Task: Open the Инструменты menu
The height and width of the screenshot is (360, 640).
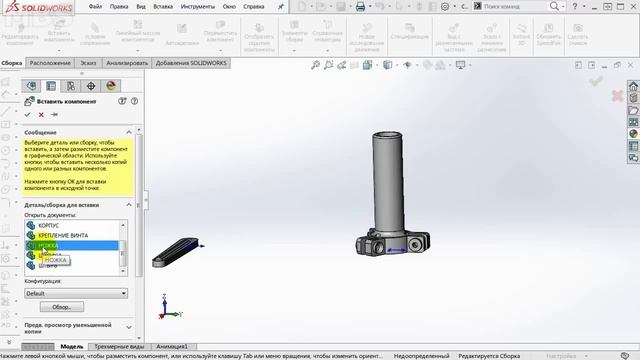Action: point(198,7)
